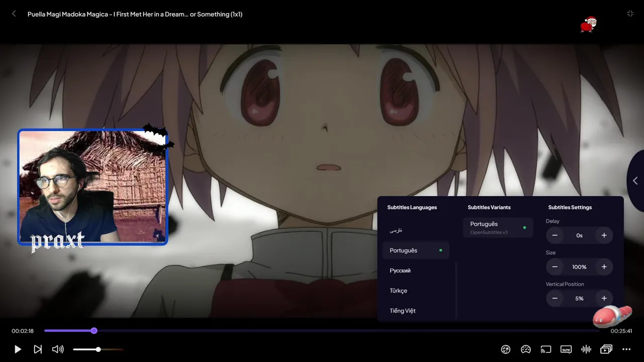Click the seek bar playhead knob

94,330
